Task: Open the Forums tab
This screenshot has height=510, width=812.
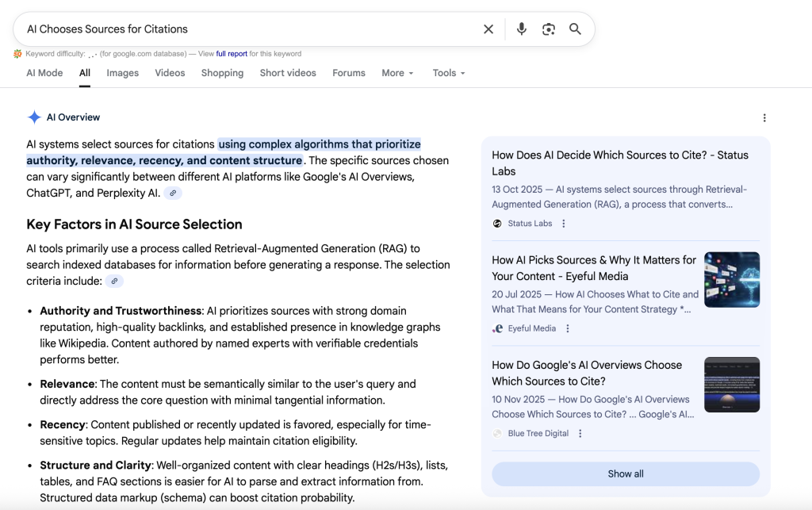Action: point(349,73)
